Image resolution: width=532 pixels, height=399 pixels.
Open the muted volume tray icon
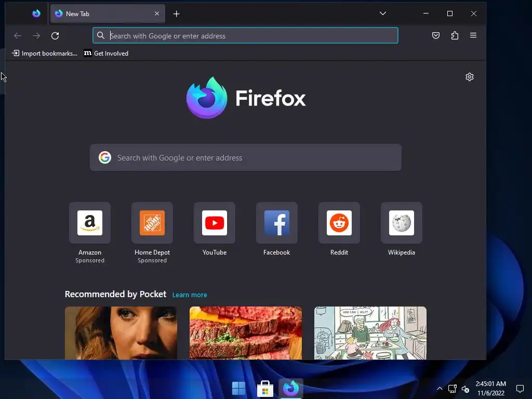465,389
